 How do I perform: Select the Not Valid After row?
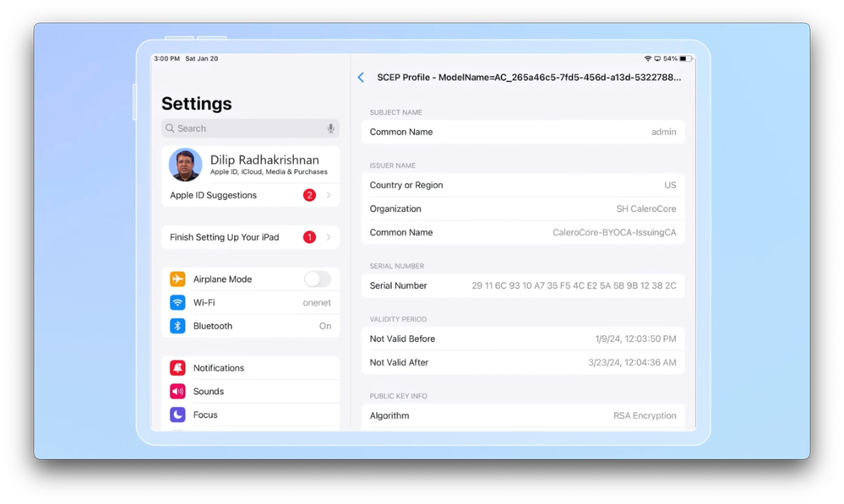523,362
